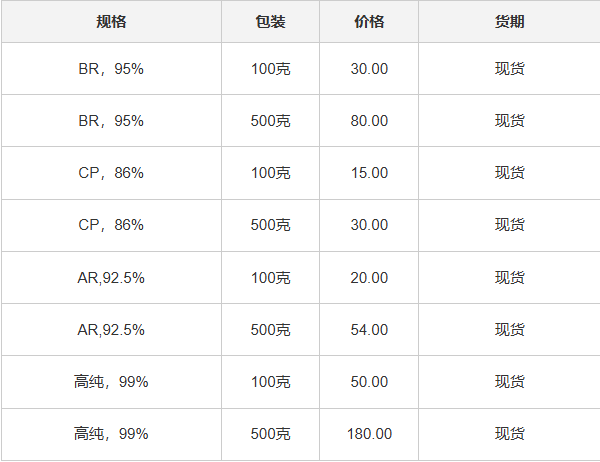Click the 规格 column header
Viewport: 600px width, 462px height.
click(x=111, y=21)
